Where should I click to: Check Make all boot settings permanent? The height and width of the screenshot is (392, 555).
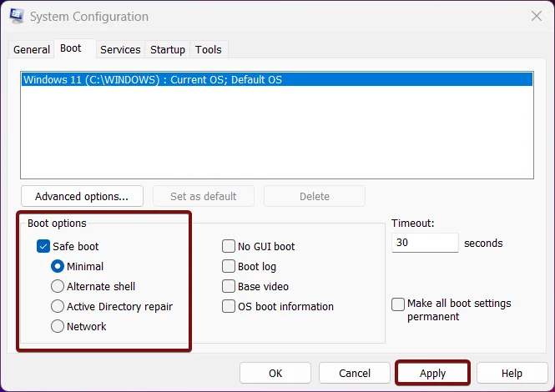tap(398, 304)
